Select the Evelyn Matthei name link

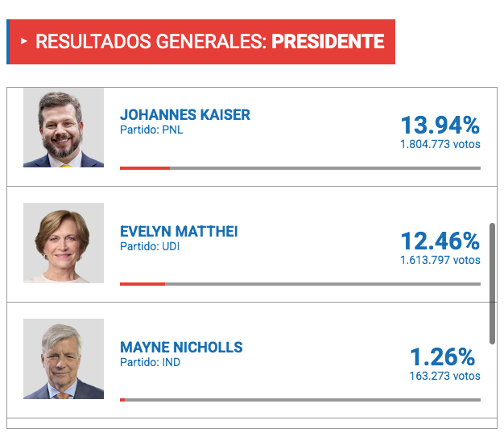tap(179, 231)
